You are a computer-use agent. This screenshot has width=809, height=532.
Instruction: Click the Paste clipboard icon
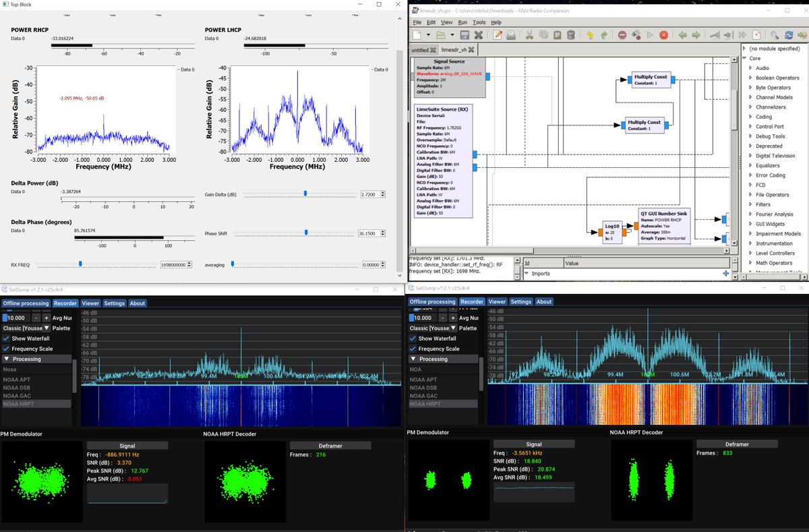pos(557,34)
